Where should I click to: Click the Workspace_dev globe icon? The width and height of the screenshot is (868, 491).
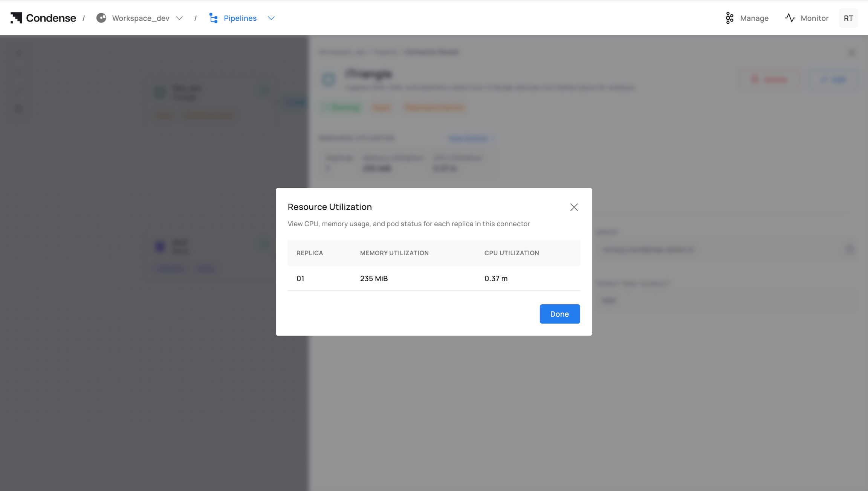[x=101, y=18]
